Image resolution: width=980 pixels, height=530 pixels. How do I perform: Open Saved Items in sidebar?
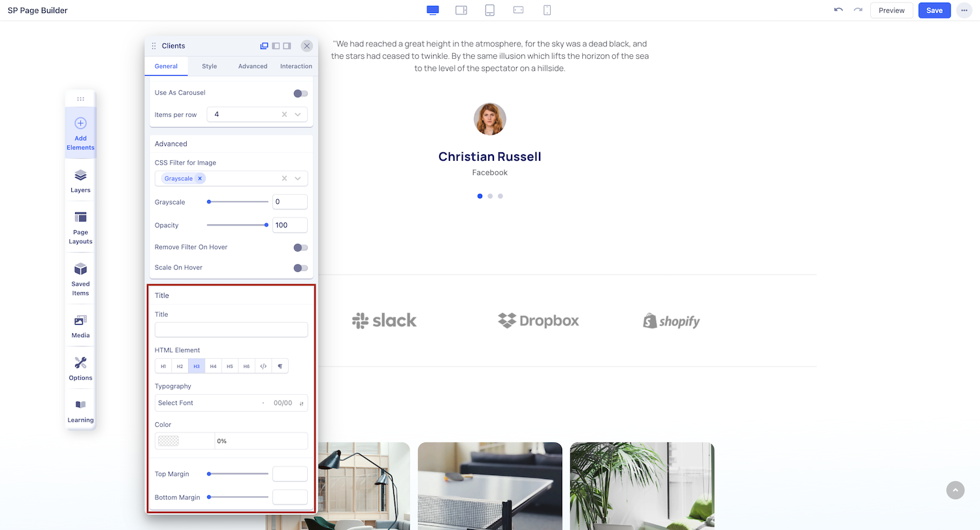click(x=80, y=279)
